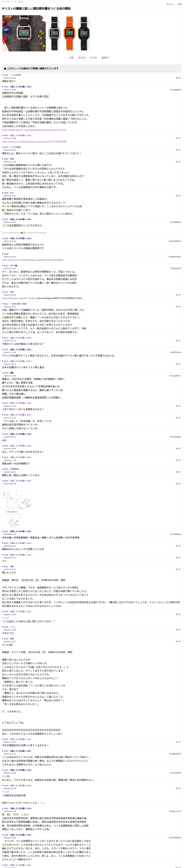Click post 0023 ASCII art drawing
This screenshot has width=186, height=868.
[x=17, y=507]
